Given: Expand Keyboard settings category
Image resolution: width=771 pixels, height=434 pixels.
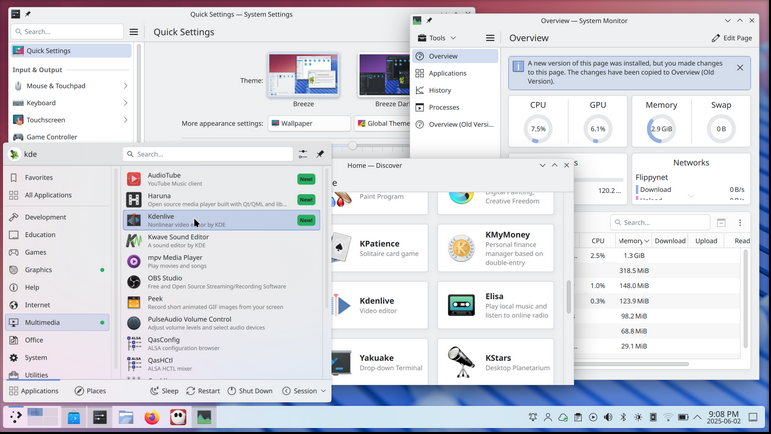Looking at the screenshot, I should coord(70,103).
